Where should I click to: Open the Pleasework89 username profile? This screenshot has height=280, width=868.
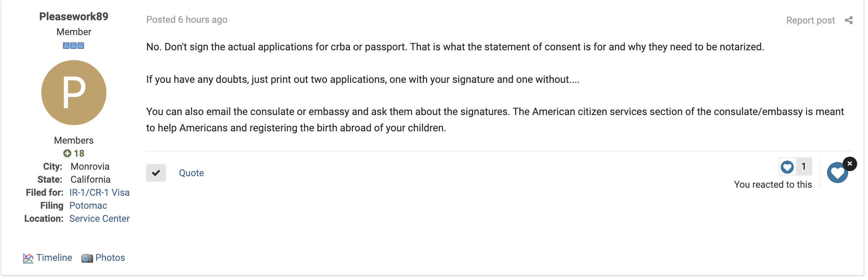[x=74, y=16]
